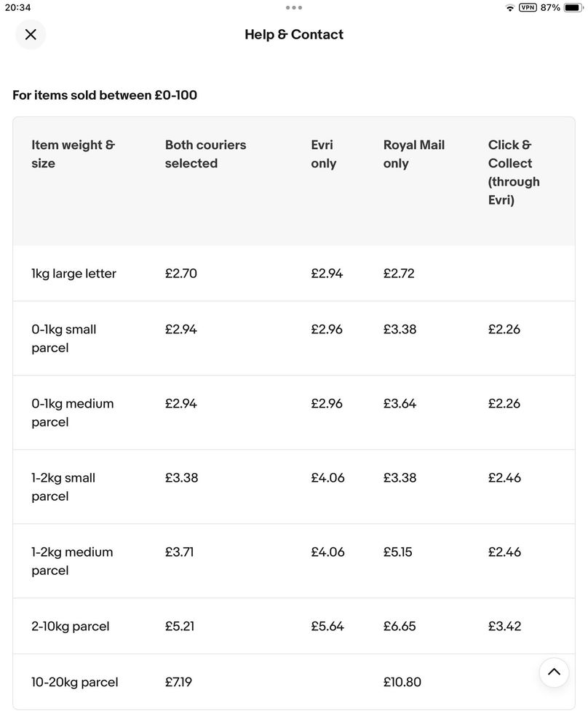Tap the Wi-Fi status icon
Viewport: 588px width, 727px height.
[x=509, y=7]
